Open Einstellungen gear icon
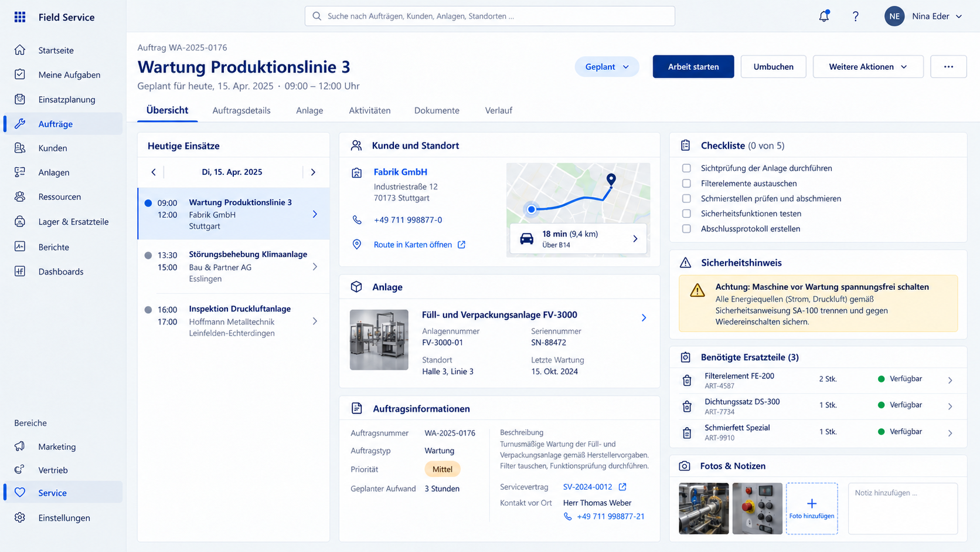 tap(20, 517)
